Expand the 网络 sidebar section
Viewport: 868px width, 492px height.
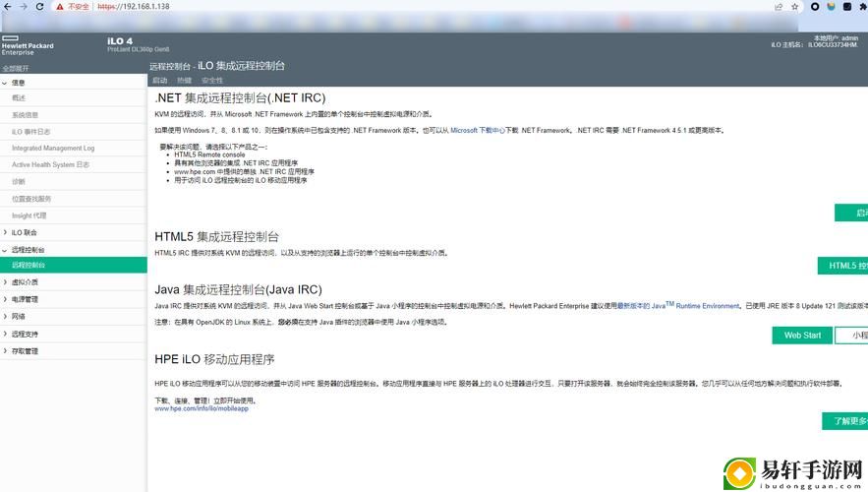[x=5, y=317]
